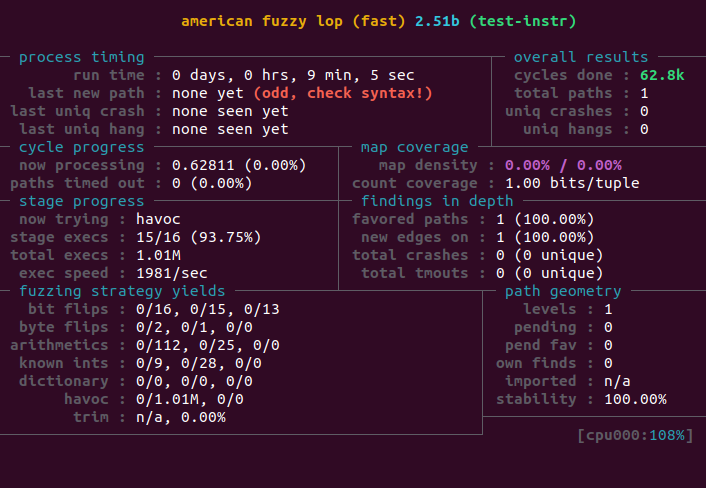
Task: Click the total execs value '1.01M'
Action: tap(158, 255)
